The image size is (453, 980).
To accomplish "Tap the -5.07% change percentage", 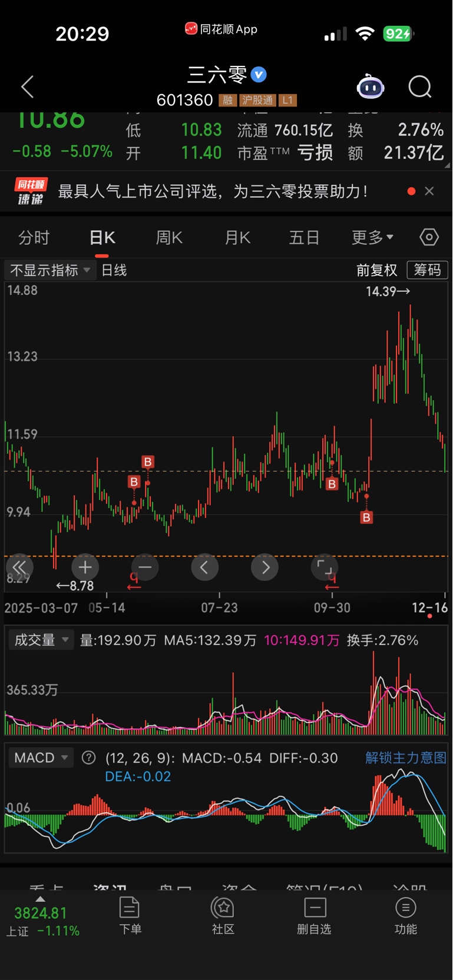I will tap(87, 151).
